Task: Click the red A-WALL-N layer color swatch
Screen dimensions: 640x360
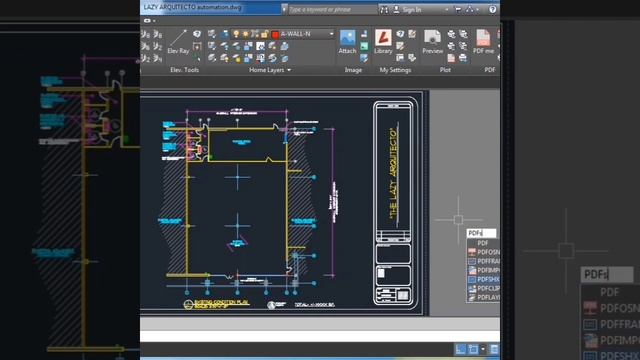Action: 275,34
